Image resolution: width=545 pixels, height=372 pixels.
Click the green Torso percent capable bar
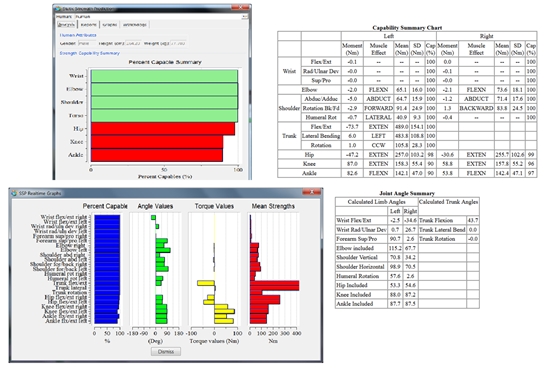pos(164,116)
